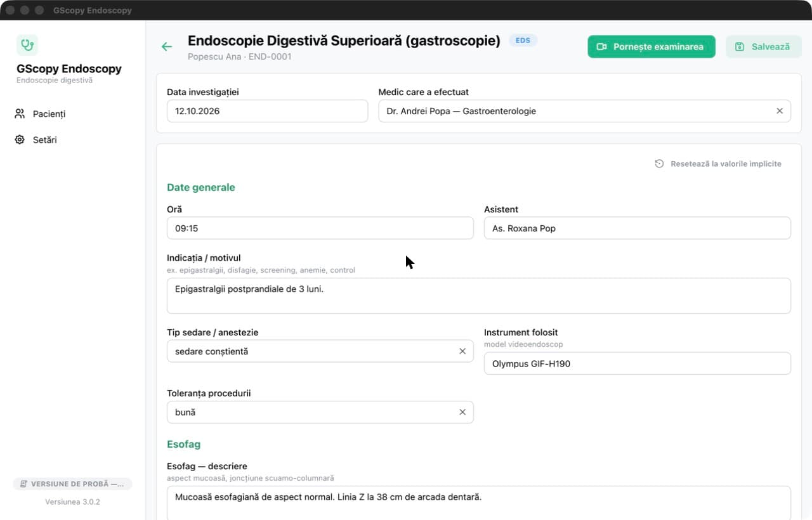Click the EDS badge beside the title
Screen dimensions: 812x520
(523, 41)
